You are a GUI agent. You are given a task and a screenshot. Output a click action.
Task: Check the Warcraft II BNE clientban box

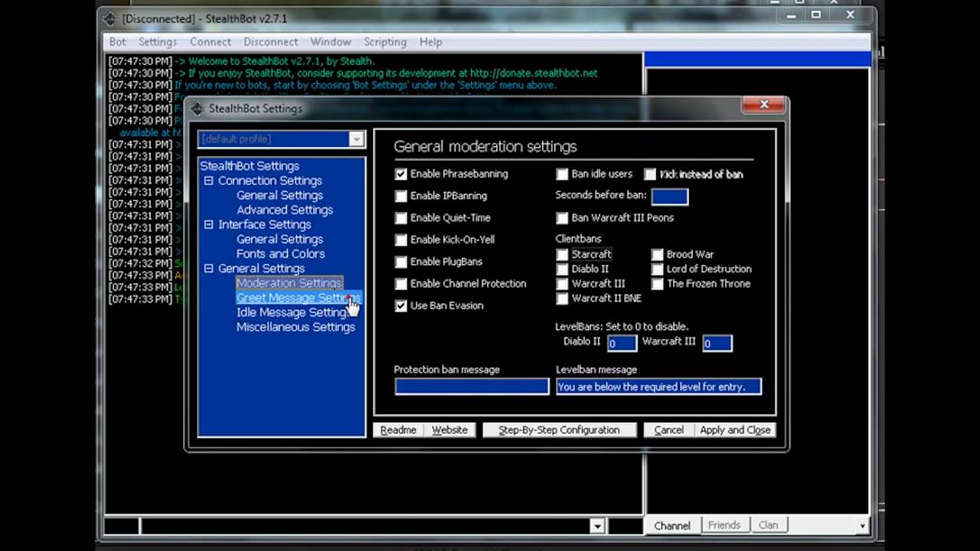[563, 298]
